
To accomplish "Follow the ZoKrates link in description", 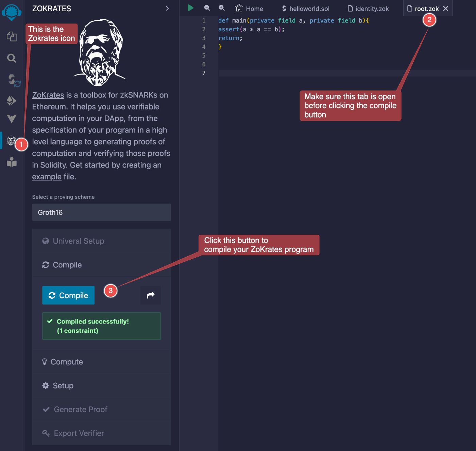I will 48,95.
